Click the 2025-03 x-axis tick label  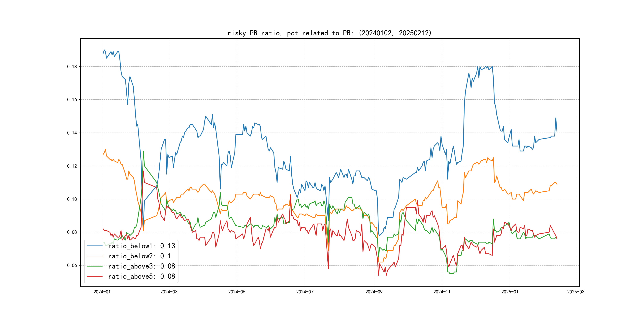(x=576, y=292)
